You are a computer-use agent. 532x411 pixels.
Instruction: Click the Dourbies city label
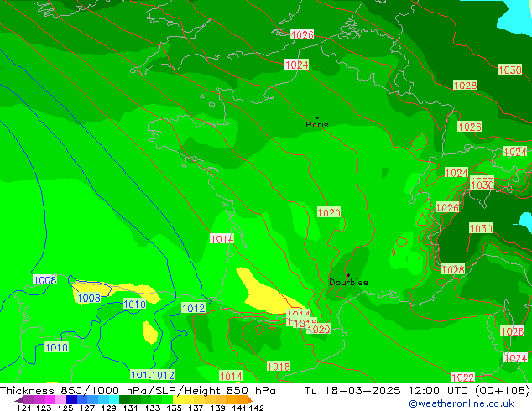point(348,282)
